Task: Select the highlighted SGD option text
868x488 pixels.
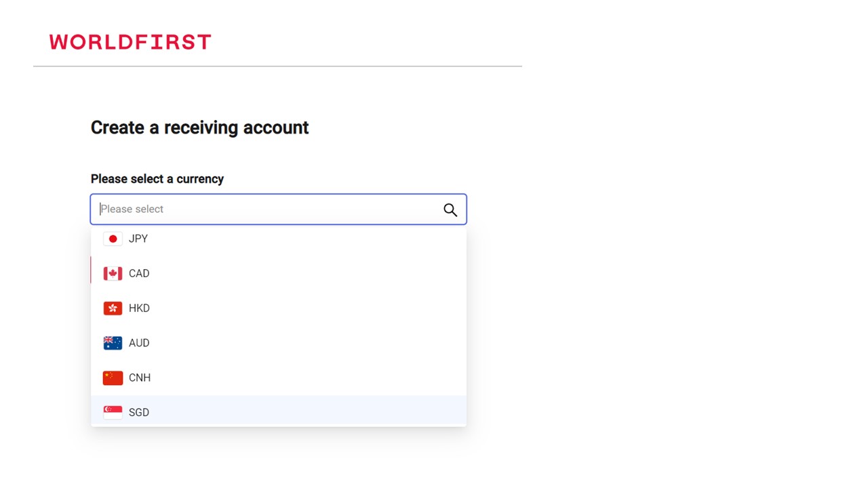Action: coord(139,412)
